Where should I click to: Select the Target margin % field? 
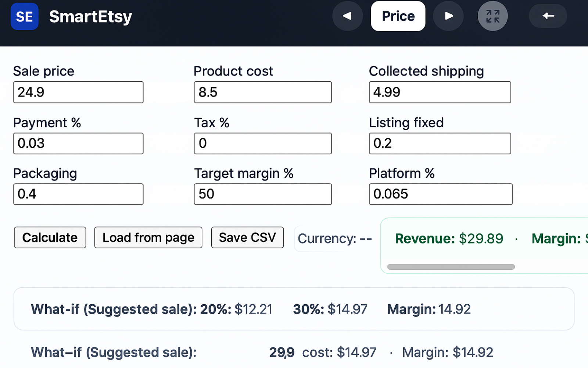click(263, 194)
